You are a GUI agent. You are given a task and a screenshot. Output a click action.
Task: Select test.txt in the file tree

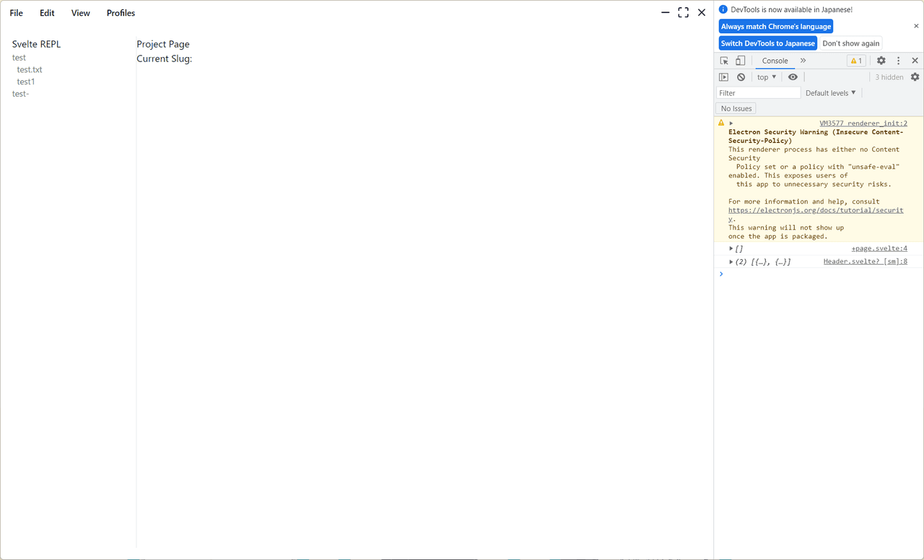[x=30, y=70]
